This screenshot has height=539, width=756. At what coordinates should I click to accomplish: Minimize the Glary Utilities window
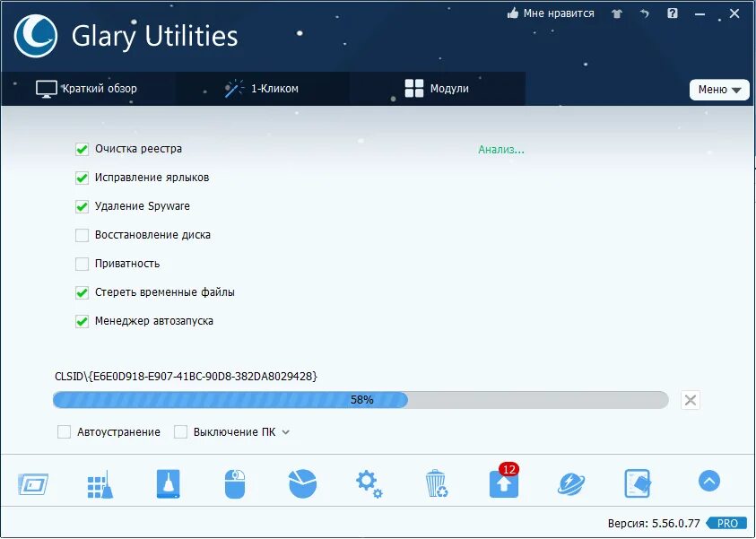pos(700,14)
